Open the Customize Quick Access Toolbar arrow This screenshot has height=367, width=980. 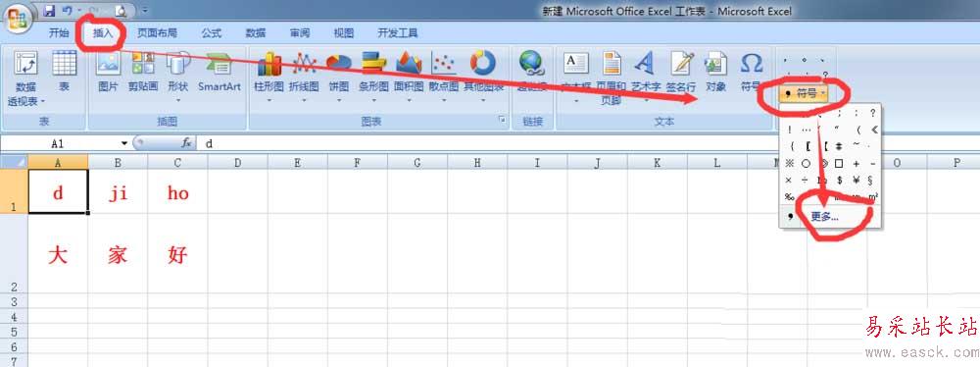(145, 11)
